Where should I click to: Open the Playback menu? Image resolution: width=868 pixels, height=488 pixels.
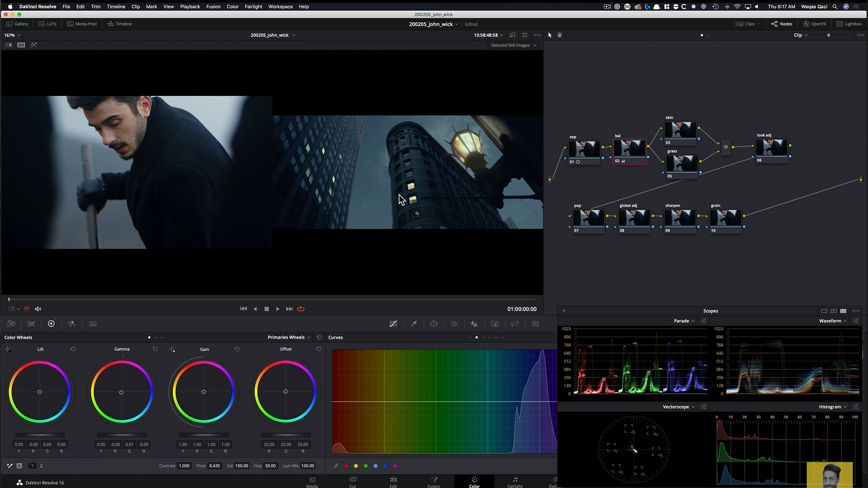pyautogui.click(x=190, y=6)
